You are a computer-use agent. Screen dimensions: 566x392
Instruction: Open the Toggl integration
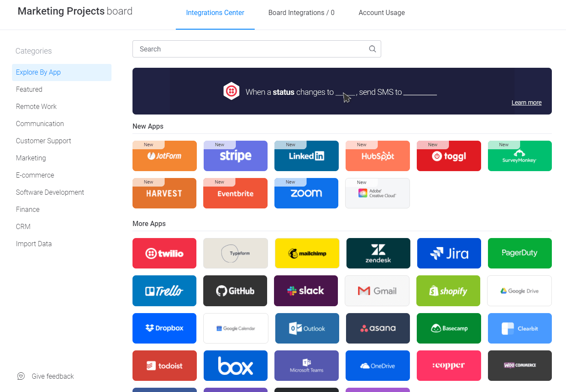(x=449, y=156)
